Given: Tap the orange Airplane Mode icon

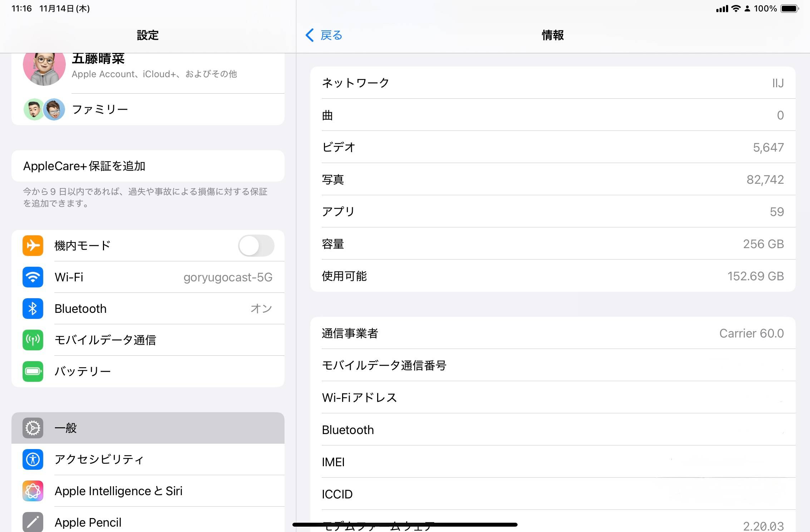Looking at the screenshot, I should click(33, 246).
